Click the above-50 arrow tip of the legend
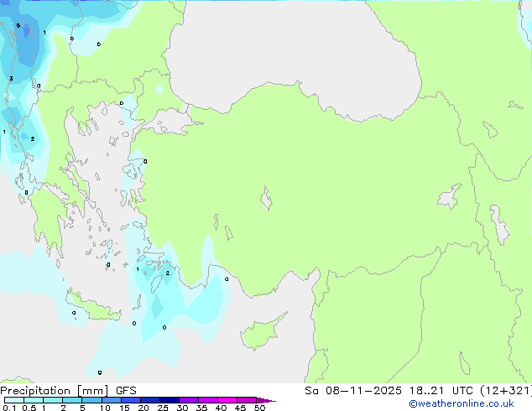 tap(266, 401)
